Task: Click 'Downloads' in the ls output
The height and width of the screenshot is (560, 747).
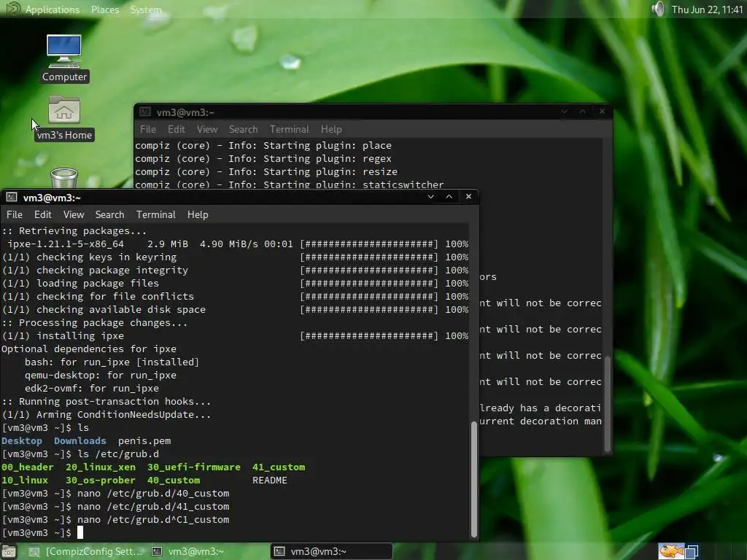Action: click(80, 441)
